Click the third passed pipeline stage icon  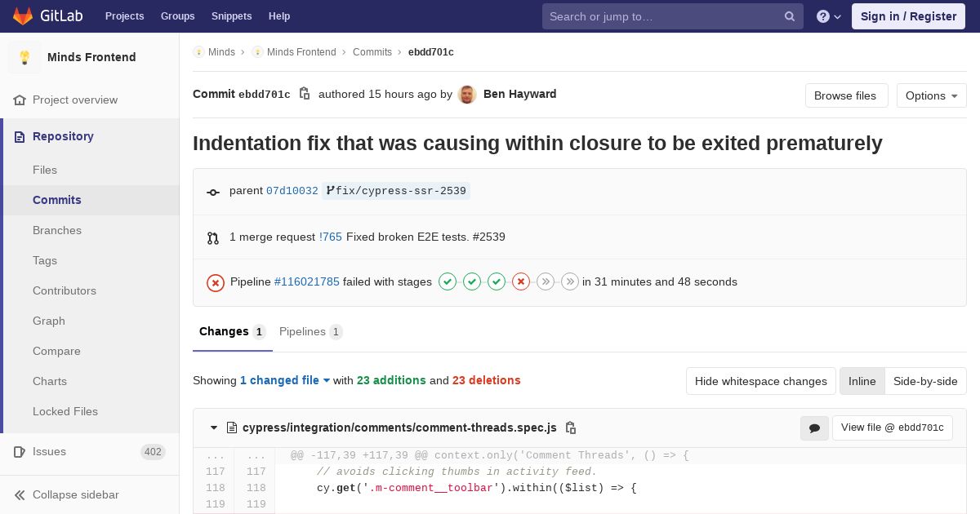[x=497, y=281]
